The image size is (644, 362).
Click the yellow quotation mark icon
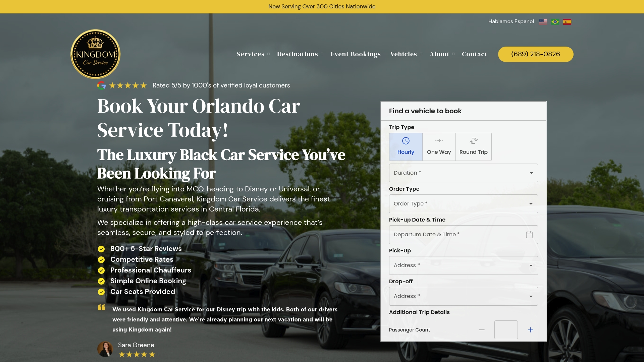102,307
